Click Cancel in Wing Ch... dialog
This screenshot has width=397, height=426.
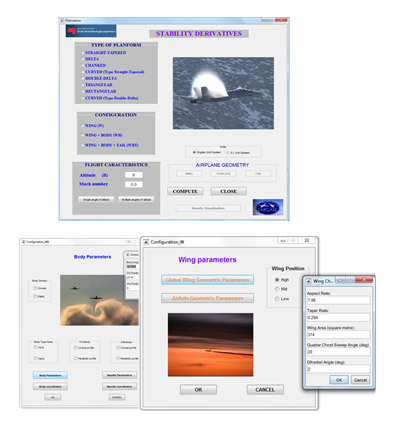tap(360, 380)
